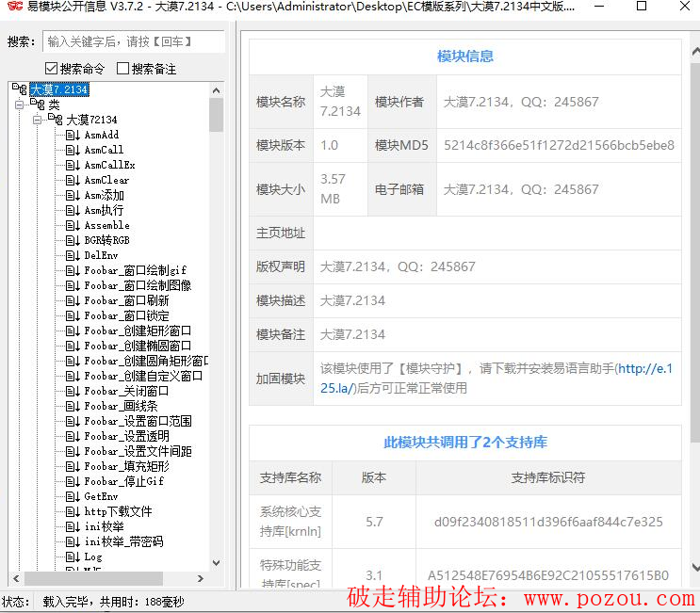This screenshot has width=700, height=613.
Task: Select Foobar_创建圆角矩形窗口 in tree
Action: pyautogui.click(x=146, y=361)
